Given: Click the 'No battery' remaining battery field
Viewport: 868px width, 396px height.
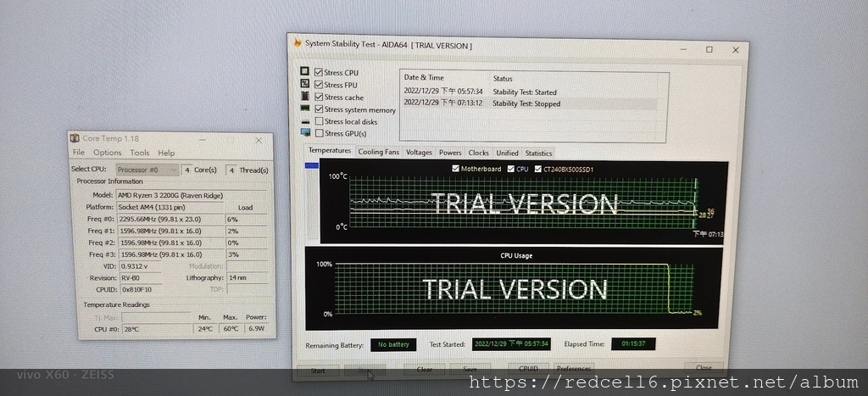Looking at the screenshot, I should [x=393, y=344].
